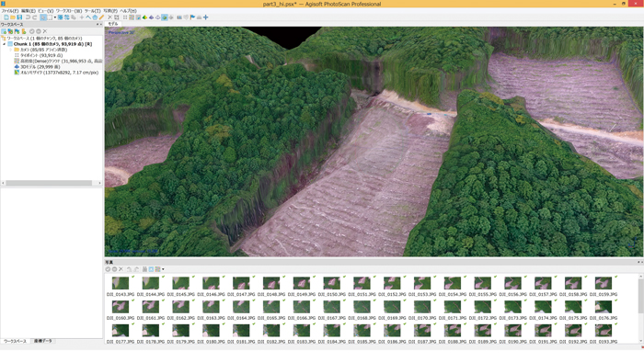
Task: Click the Save project icon in toolbar
Action: (19, 17)
